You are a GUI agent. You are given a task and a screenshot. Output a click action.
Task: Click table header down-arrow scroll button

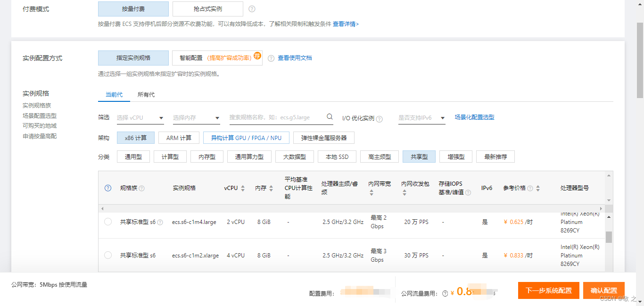point(609,200)
